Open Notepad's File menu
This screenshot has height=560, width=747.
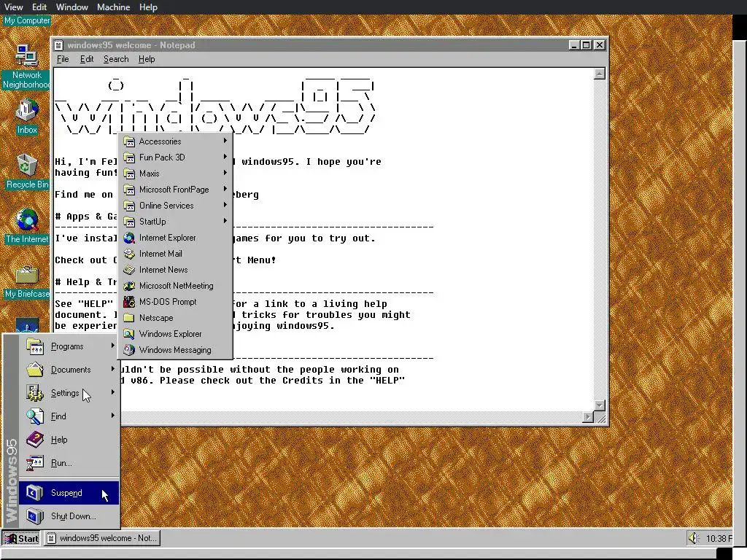coord(63,59)
